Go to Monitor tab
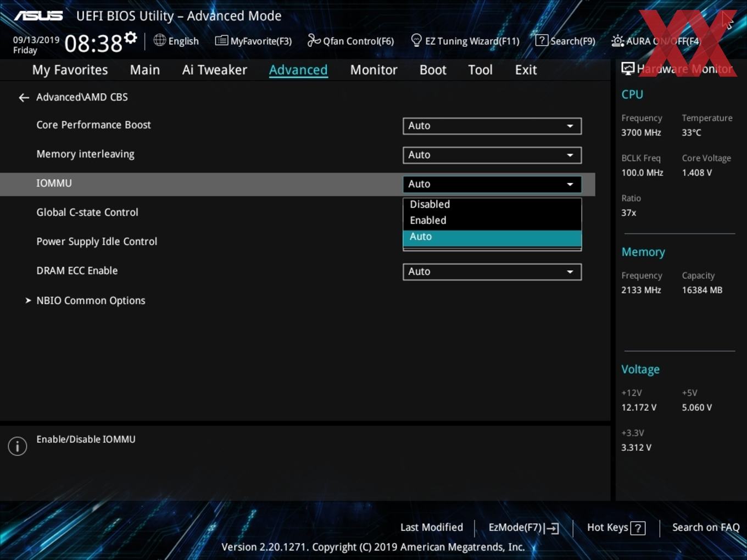The width and height of the screenshot is (747, 560). (x=374, y=70)
